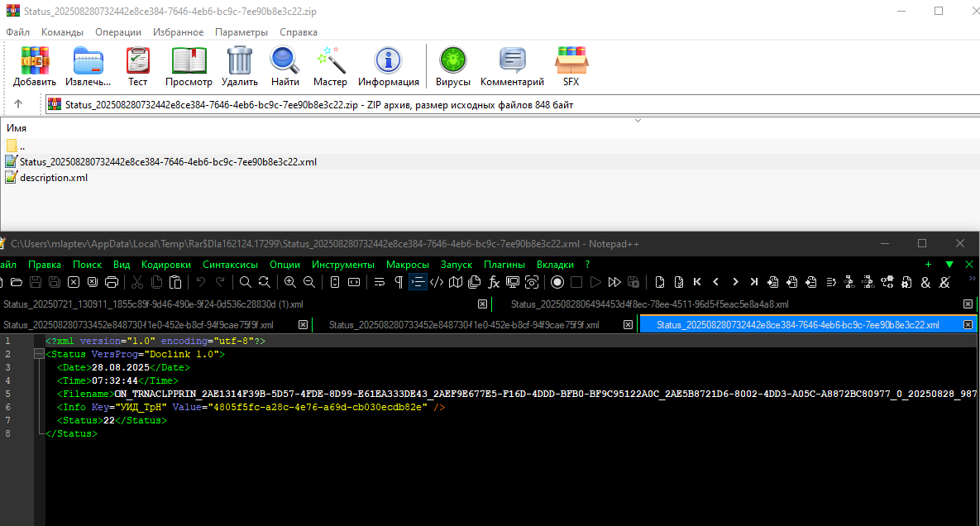
Task: Click the Find magnifier in Notepad++ toolbar
Action: pos(246,282)
